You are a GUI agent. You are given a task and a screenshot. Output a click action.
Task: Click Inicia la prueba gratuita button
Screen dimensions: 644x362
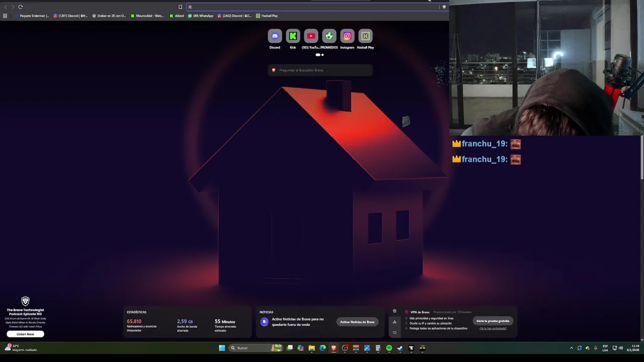tap(493, 321)
